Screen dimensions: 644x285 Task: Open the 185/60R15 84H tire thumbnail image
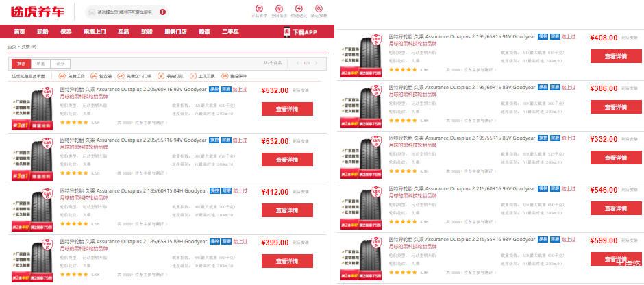point(32,204)
